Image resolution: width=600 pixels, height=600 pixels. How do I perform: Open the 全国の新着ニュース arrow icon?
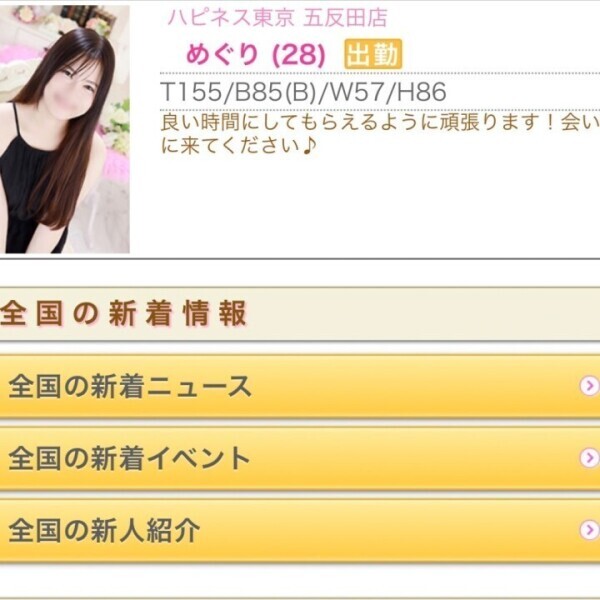pos(589,386)
